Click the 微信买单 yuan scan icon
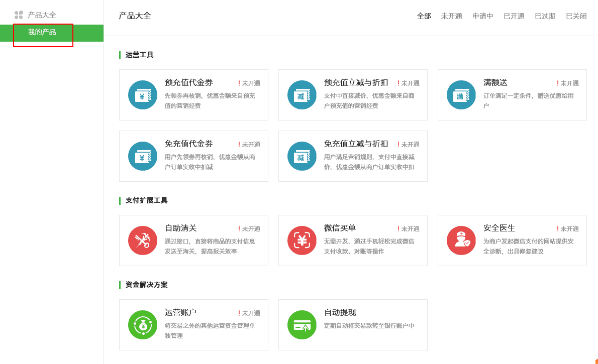598x364 pixels. (x=302, y=240)
